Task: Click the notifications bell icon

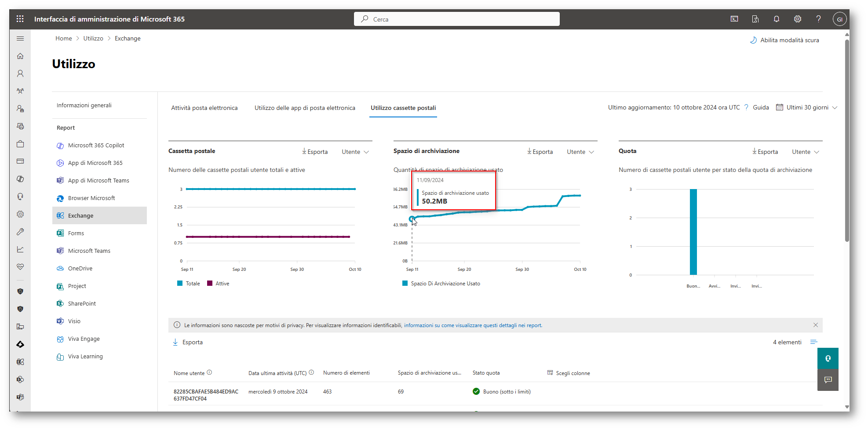Action: (x=776, y=19)
